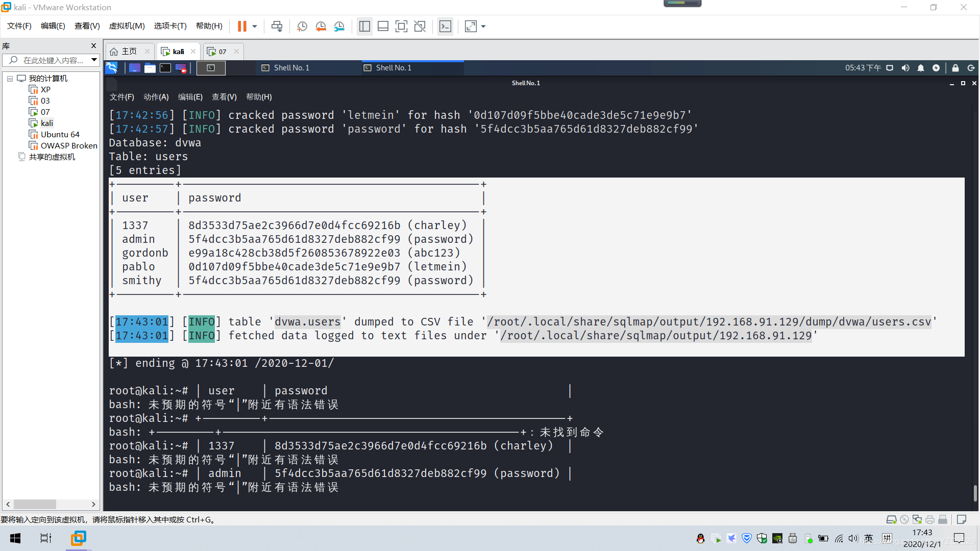Pause the virtual machine
This screenshot has width=980, height=551.
point(242,26)
